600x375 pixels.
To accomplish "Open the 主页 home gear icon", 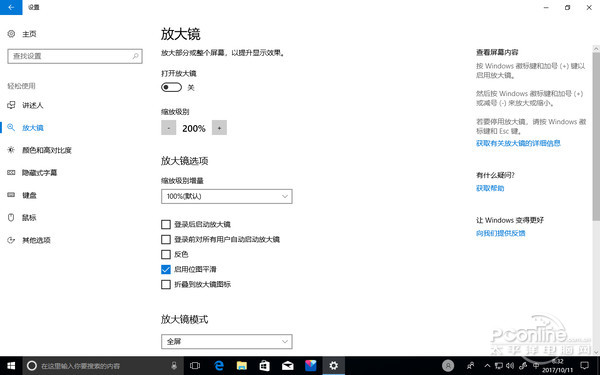I will coord(11,34).
